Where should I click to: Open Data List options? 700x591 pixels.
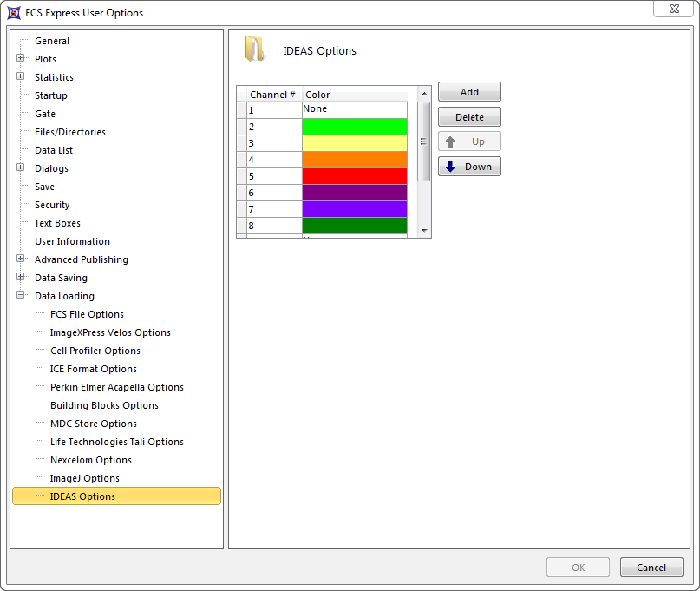tap(54, 150)
